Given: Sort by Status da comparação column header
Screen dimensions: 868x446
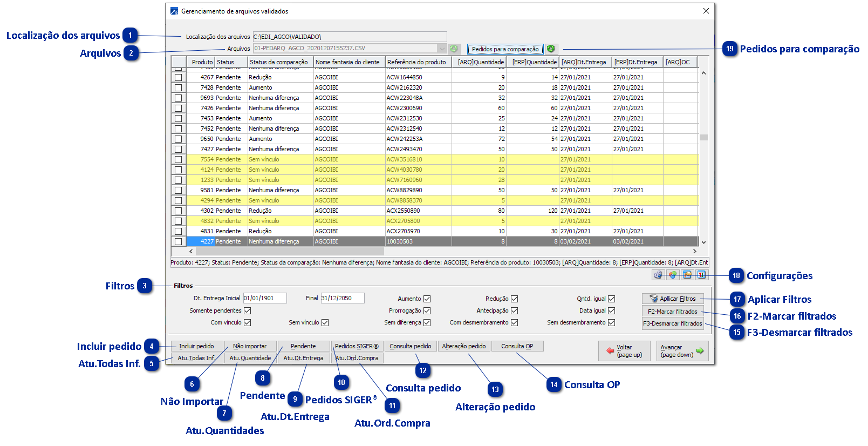Looking at the screenshot, I should point(279,62).
